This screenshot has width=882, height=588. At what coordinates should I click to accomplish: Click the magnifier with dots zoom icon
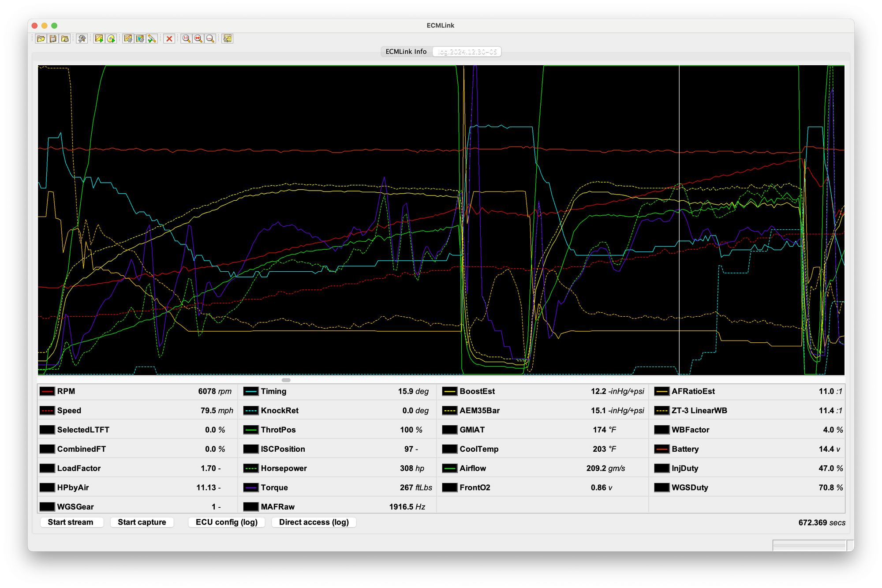click(x=210, y=39)
